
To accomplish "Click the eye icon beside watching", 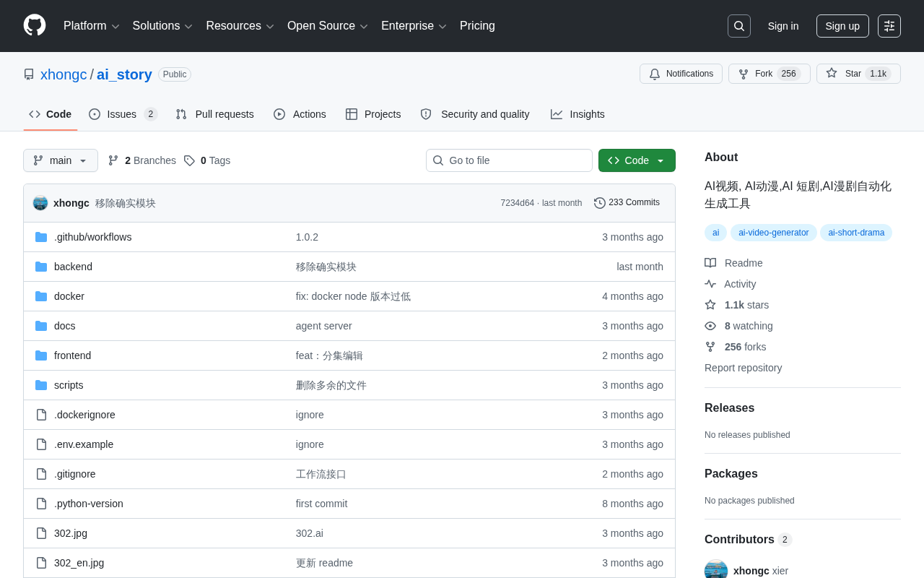I will click(710, 326).
